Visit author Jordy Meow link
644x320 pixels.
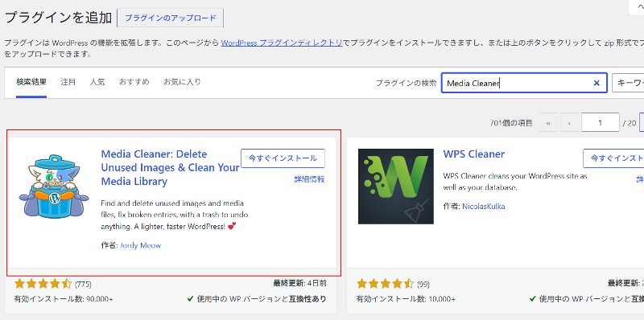pos(140,245)
